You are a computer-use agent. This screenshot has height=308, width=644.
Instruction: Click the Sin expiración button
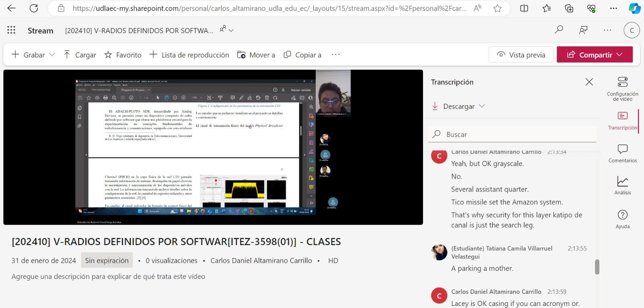107,260
